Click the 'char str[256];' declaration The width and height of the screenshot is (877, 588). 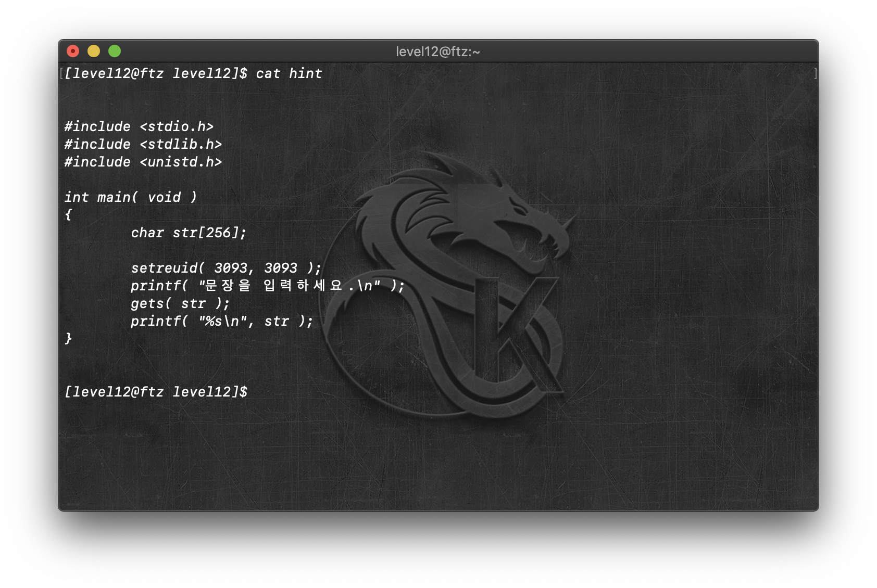pos(189,233)
